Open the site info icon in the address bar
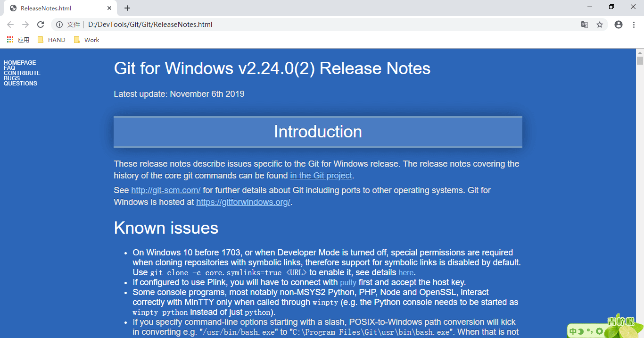644x338 pixels. 59,25
